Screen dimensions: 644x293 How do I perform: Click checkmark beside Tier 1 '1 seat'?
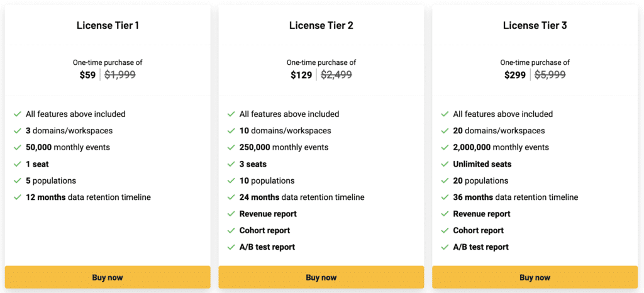pos(18,164)
